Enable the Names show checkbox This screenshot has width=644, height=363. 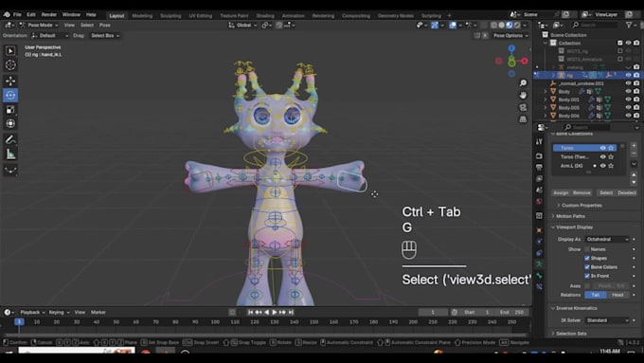[587, 249]
